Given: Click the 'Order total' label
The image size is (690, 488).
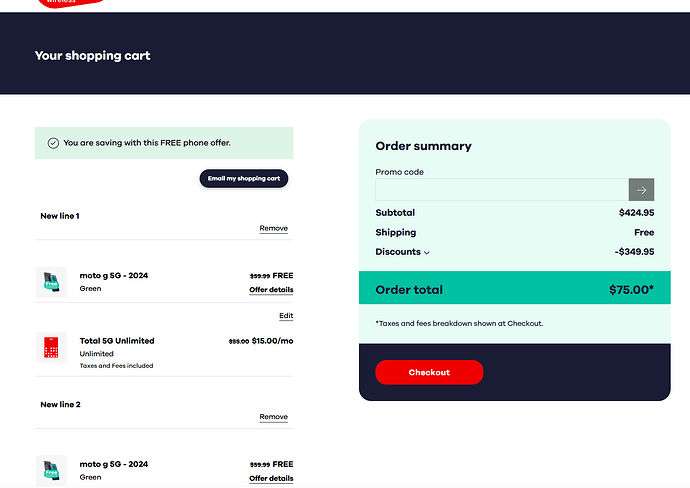Looking at the screenshot, I should pos(409,290).
